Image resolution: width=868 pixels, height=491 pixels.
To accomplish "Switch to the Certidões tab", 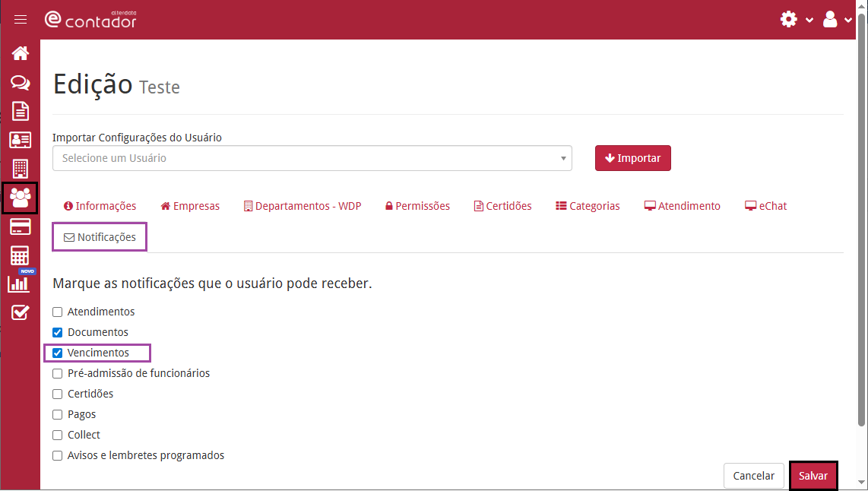I will (502, 206).
